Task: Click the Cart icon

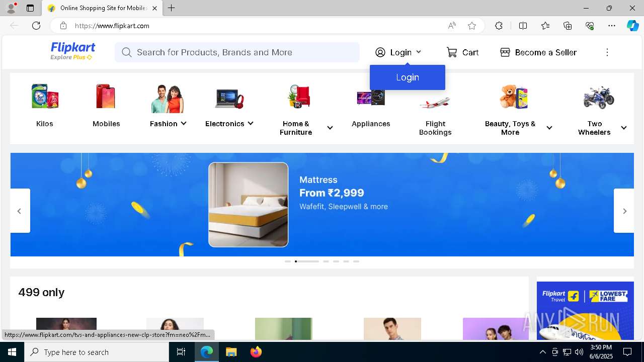Action: (x=452, y=52)
